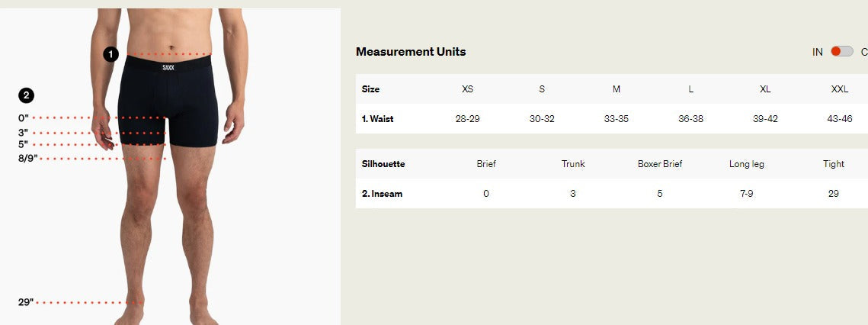Select the XXL size column header
Screen dimensions: 868x325
[x=840, y=88]
